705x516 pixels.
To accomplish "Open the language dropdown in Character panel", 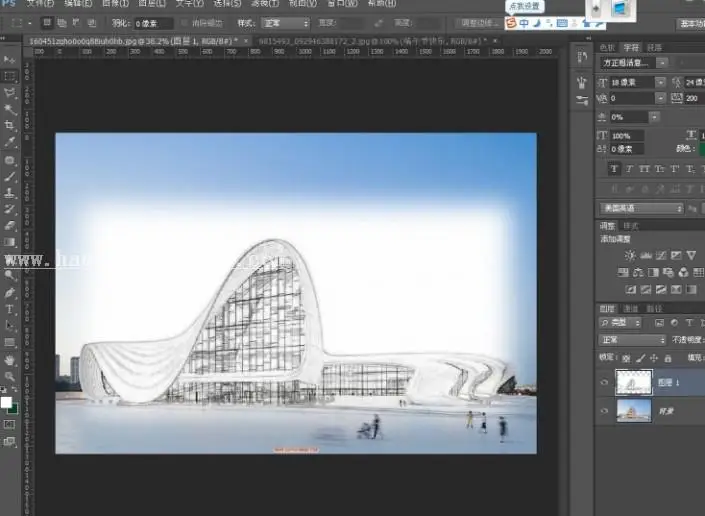I will [x=641, y=209].
